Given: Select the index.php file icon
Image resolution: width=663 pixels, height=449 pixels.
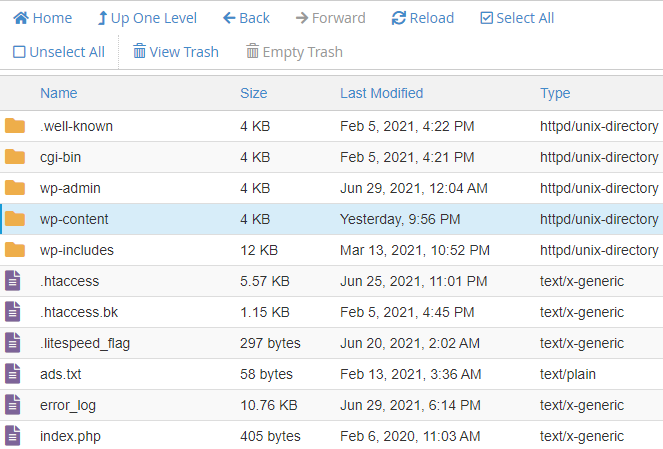Looking at the screenshot, I should pos(13,436).
